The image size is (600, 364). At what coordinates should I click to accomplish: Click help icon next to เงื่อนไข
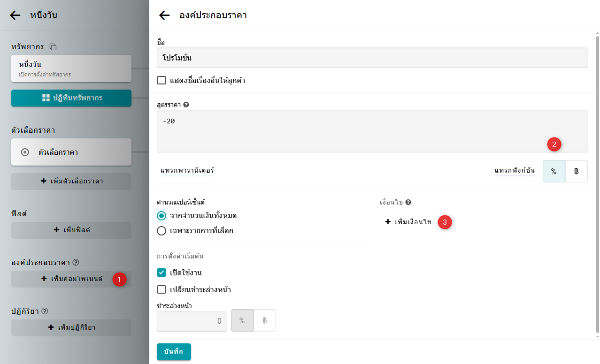pos(408,202)
